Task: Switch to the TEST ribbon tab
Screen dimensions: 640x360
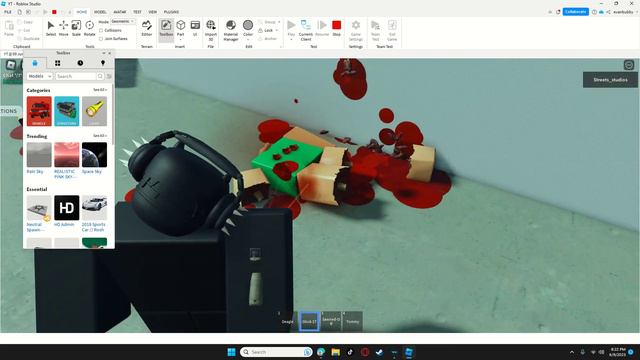Action: (137, 12)
